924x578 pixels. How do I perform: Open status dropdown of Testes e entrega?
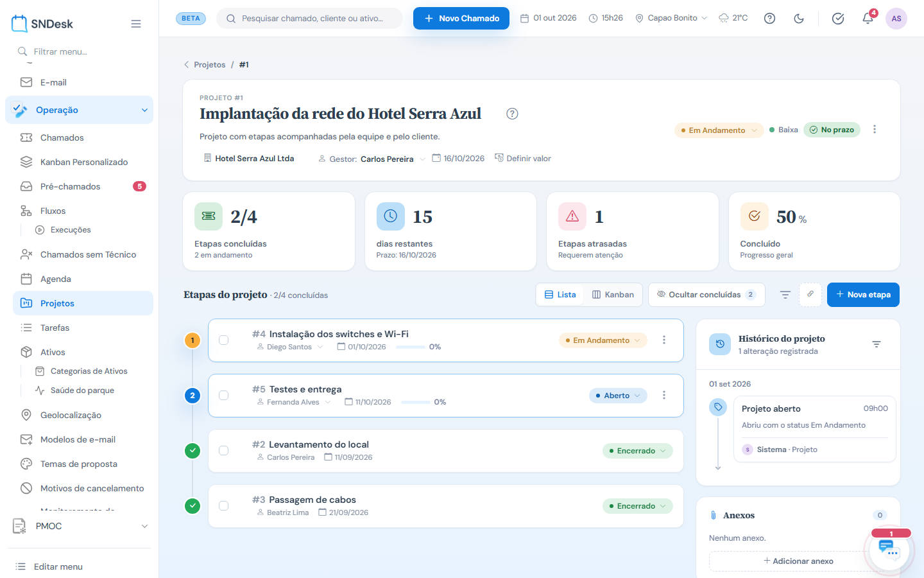point(618,396)
